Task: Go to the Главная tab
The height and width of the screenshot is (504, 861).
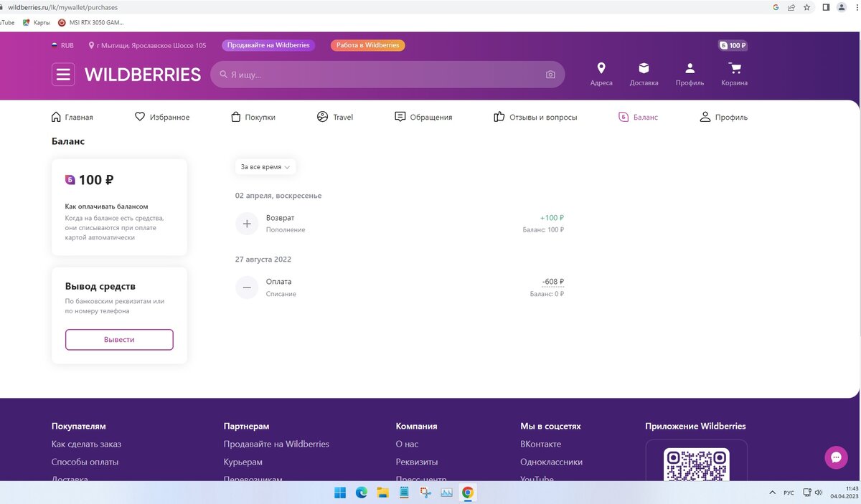Action: (x=72, y=117)
